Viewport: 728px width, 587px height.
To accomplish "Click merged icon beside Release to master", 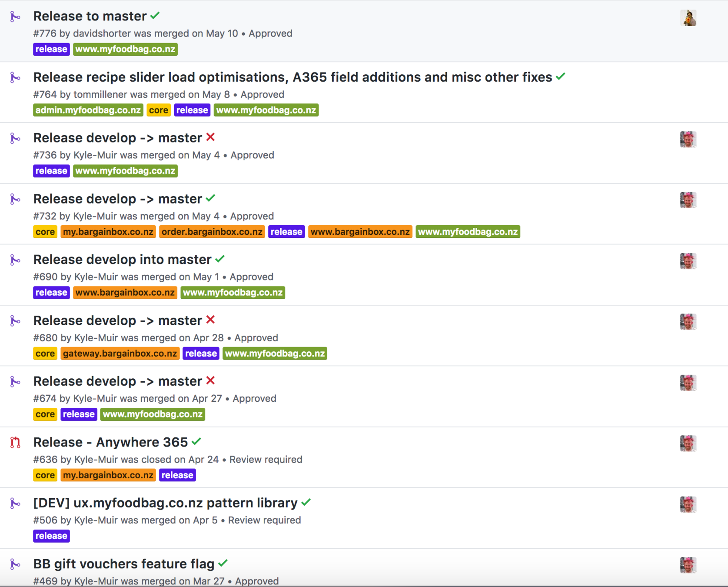I will pyautogui.click(x=15, y=17).
